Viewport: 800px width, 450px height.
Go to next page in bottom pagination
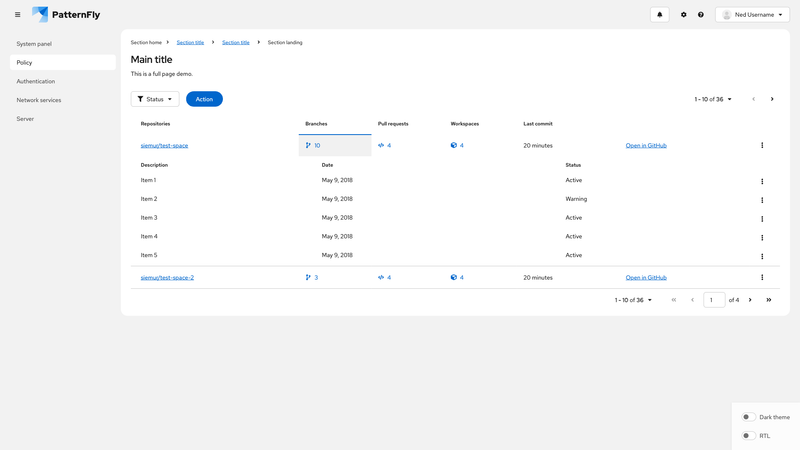[x=750, y=300]
